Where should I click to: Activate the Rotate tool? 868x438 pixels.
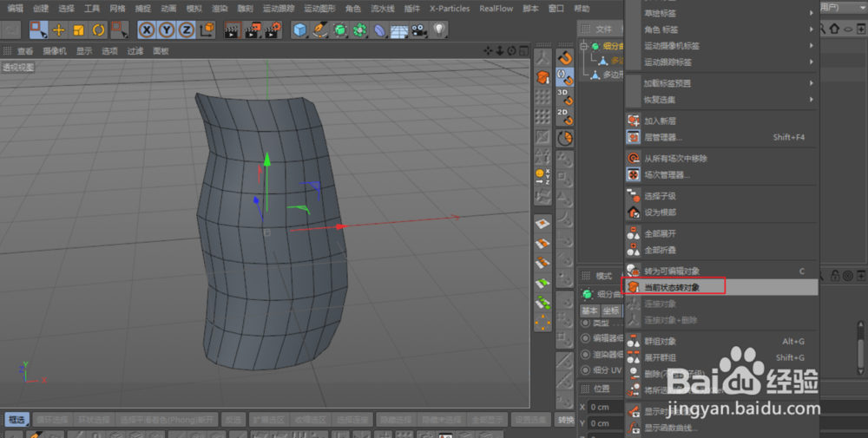pyautogui.click(x=99, y=29)
